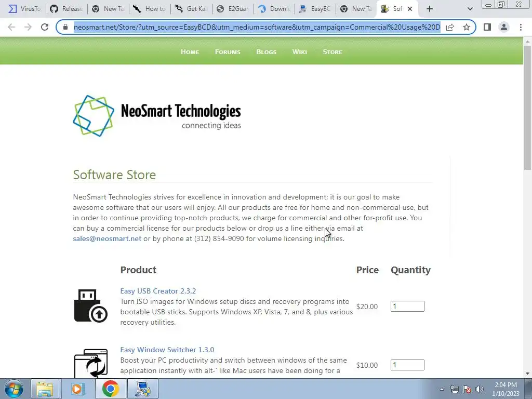Open Chrome's three-dot menu
Screen dimensions: 532x399
521,27
